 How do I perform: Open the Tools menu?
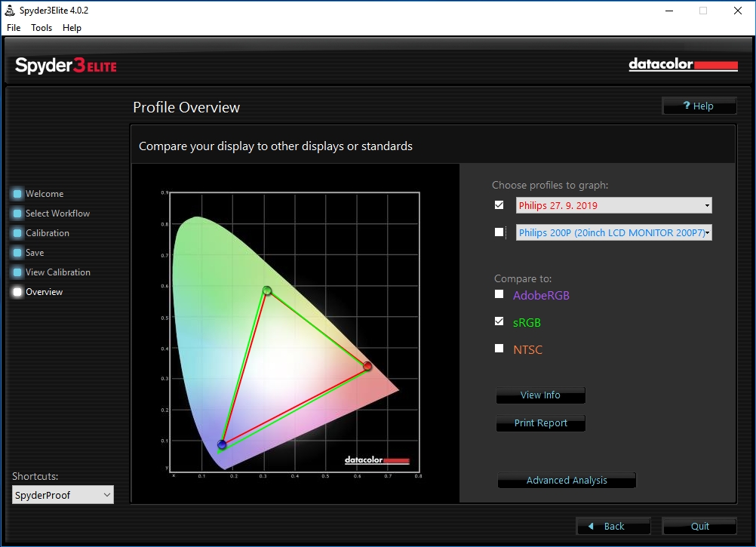point(41,28)
